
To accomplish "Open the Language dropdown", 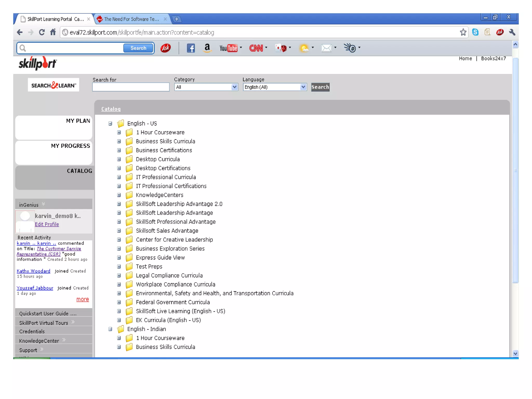I will [x=275, y=87].
